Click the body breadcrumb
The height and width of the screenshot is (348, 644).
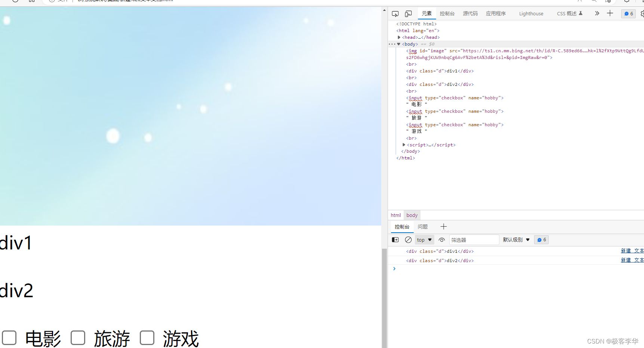(x=412, y=215)
